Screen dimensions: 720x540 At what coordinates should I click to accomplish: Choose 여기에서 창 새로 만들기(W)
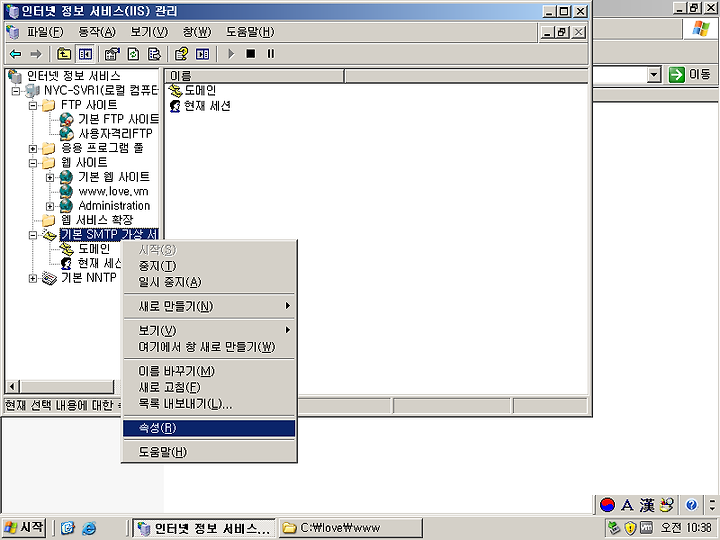[x=209, y=347]
